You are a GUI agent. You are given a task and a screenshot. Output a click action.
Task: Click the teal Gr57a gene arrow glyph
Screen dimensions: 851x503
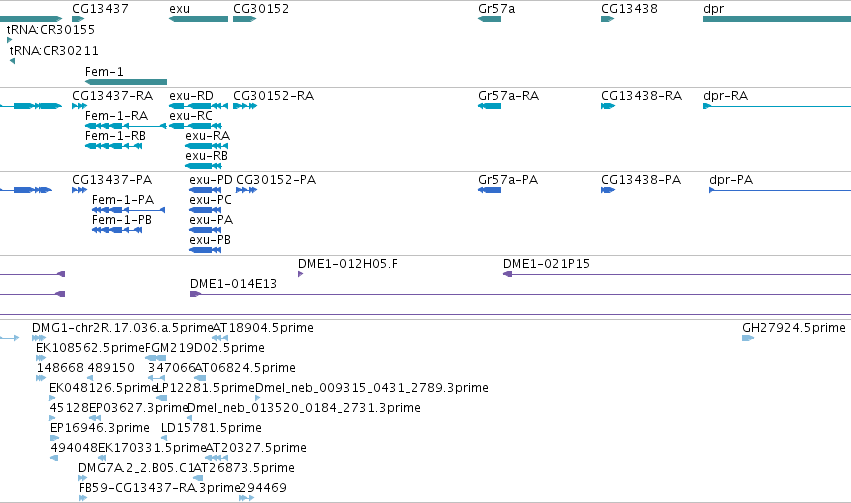(x=489, y=19)
